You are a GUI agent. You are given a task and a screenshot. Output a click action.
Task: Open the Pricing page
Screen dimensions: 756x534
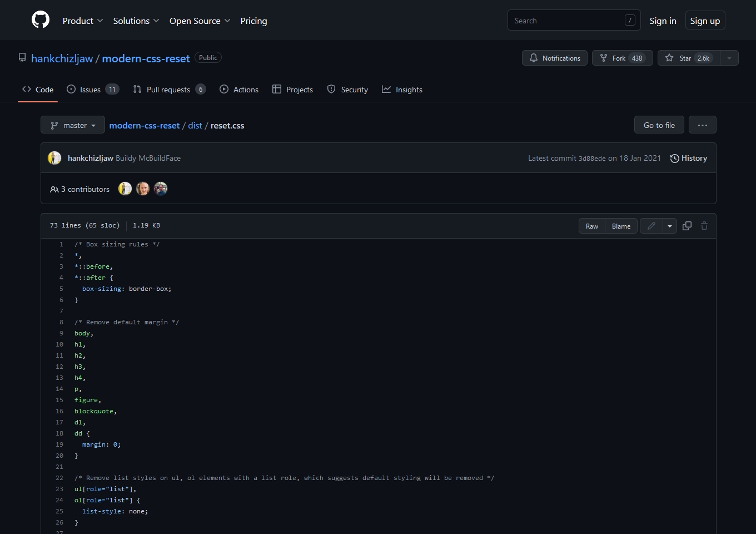coord(253,21)
